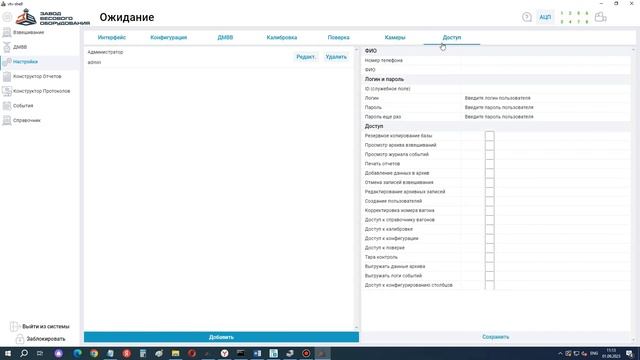Toggle Доступ к конфигурированию столбцов checkbox
The image size is (640, 360).
tap(490, 285)
